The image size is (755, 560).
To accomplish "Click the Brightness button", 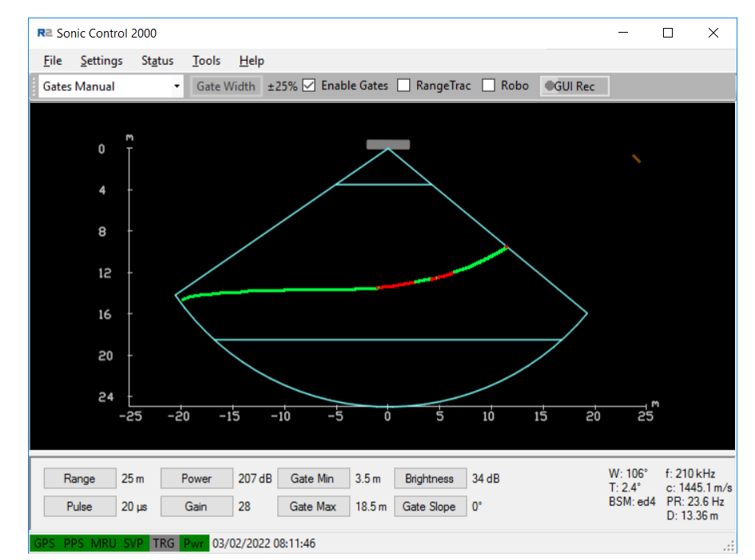I will (x=430, y=479).
